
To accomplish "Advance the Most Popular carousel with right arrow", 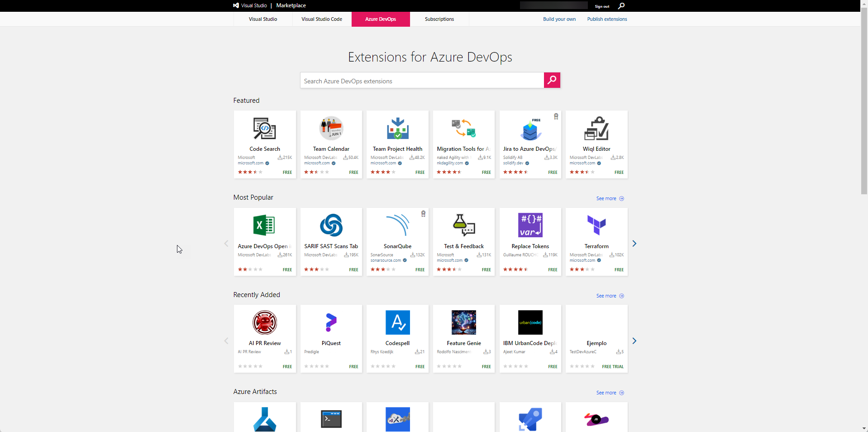I will [x=634, y=243].
